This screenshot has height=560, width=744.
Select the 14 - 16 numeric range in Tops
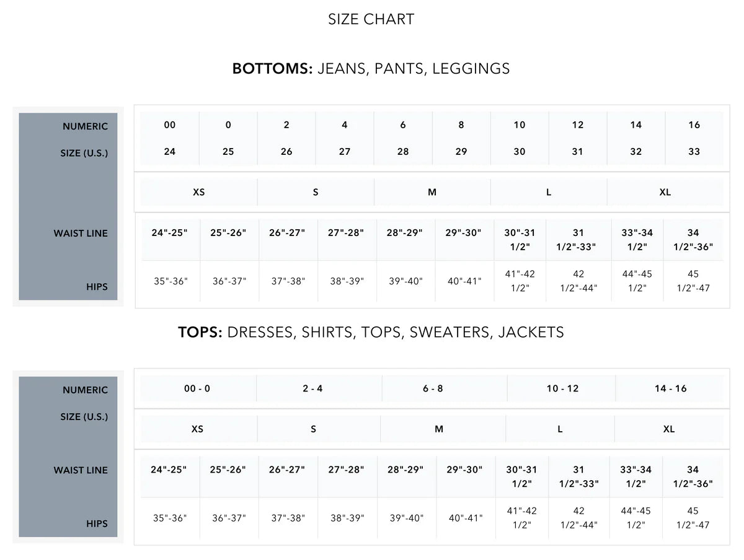(670, 389)
